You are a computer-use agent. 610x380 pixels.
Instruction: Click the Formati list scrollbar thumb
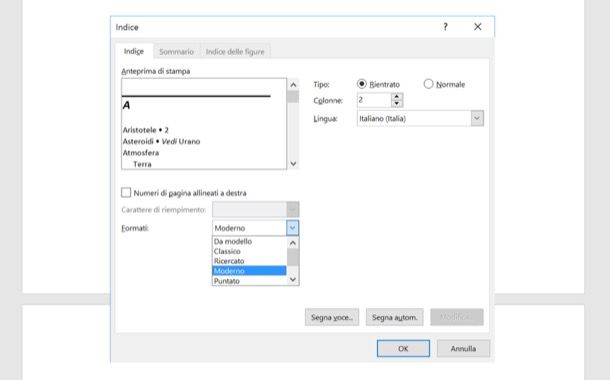(x=293, y=257)
